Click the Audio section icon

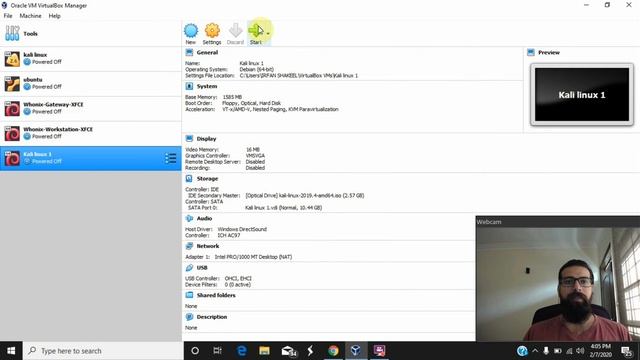[189, 218]
